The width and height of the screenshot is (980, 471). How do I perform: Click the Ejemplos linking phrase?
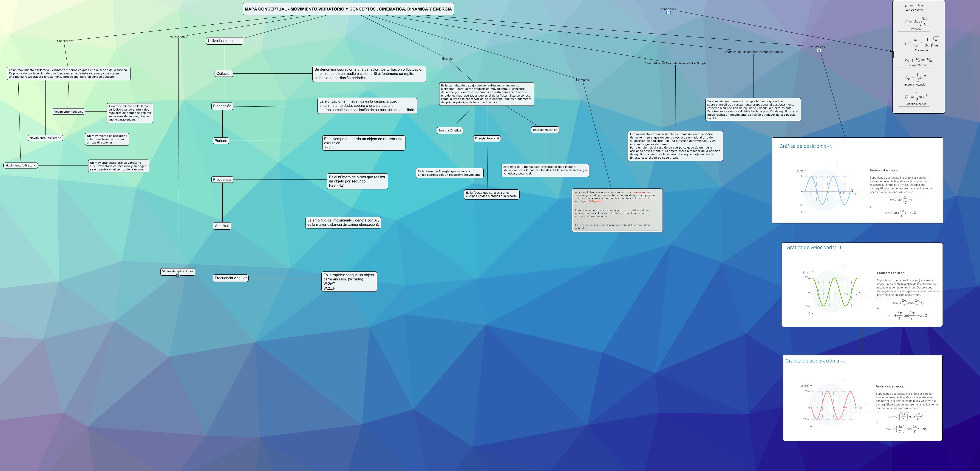point(582,80)
